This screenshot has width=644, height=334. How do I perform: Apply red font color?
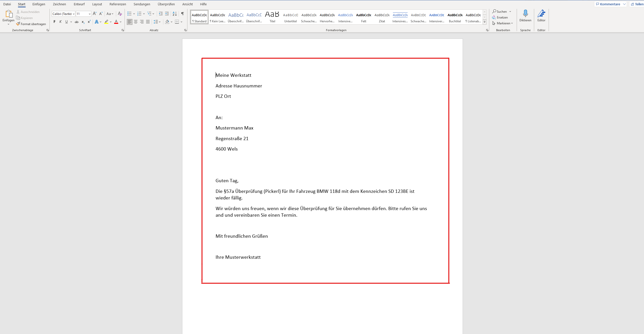click(x=116, y=22)
